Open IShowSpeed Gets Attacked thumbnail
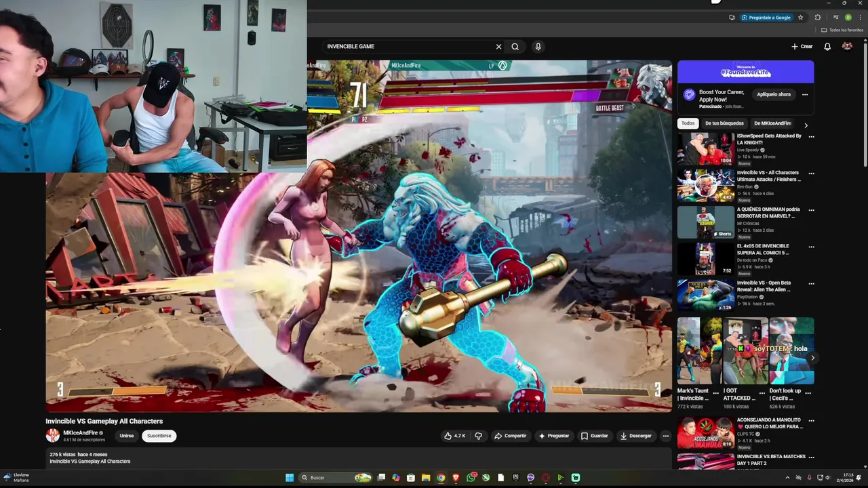Viewport: 868px width, 488px height. click(x=705, y=148)
